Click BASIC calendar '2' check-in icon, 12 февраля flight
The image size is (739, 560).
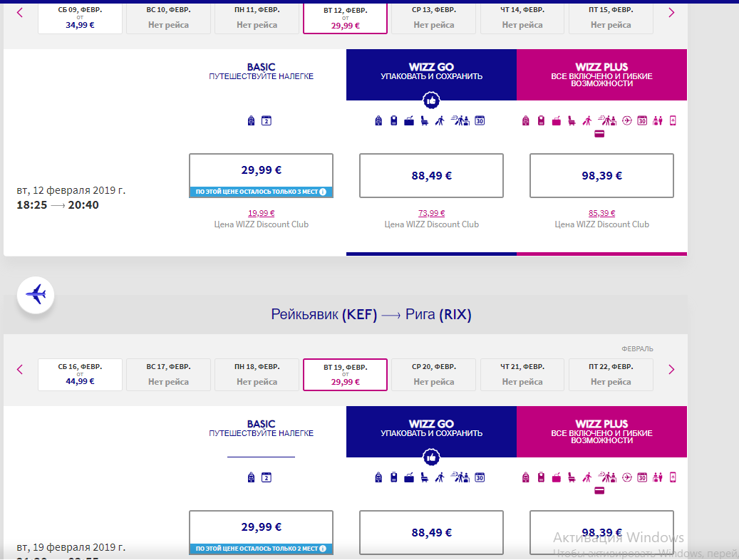coord(267,120)
